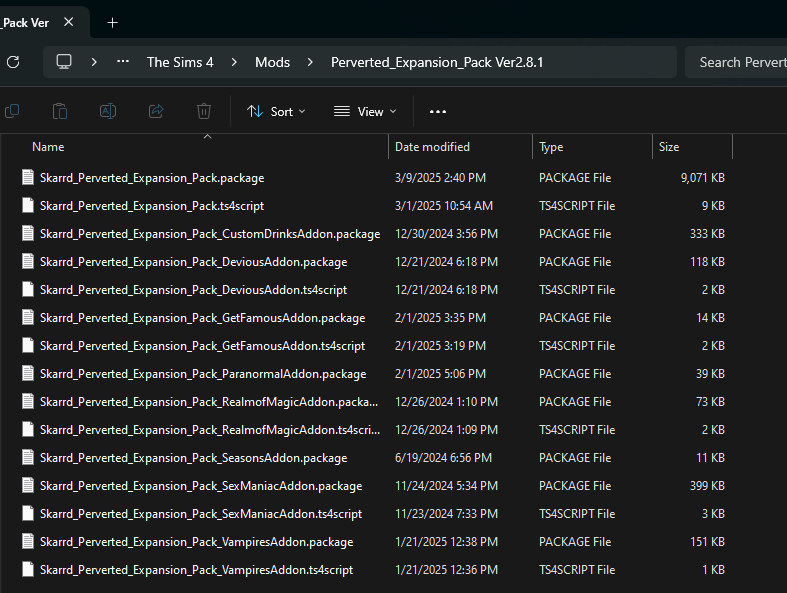
Task: Click file icon of SeasonsAddon.package
Action: (28, 457)
